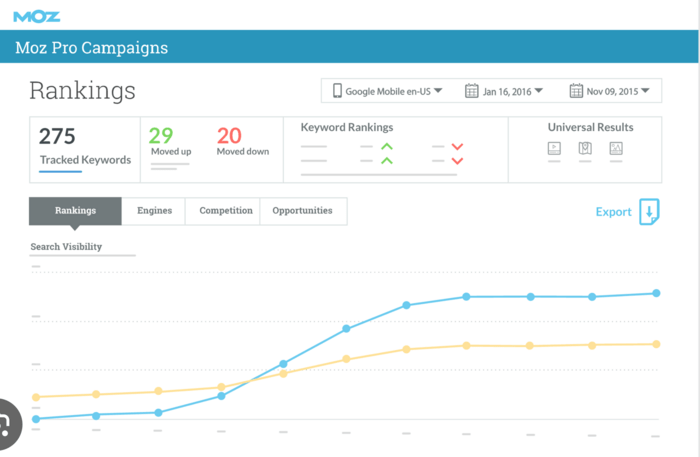Viewport: 700px width, 457px height.
Task: Select the Rankings tab
Action: [75, 211]
